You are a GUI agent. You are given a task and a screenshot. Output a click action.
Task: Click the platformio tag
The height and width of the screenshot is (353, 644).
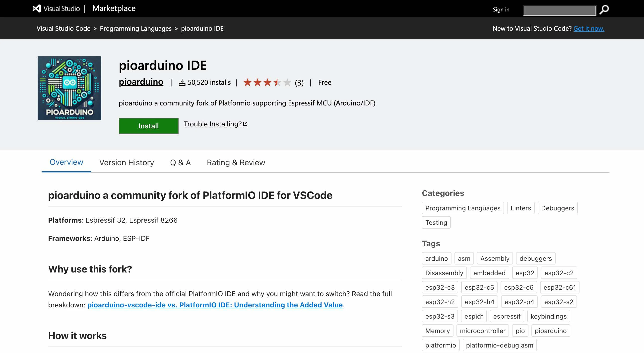tap(441, 345)
